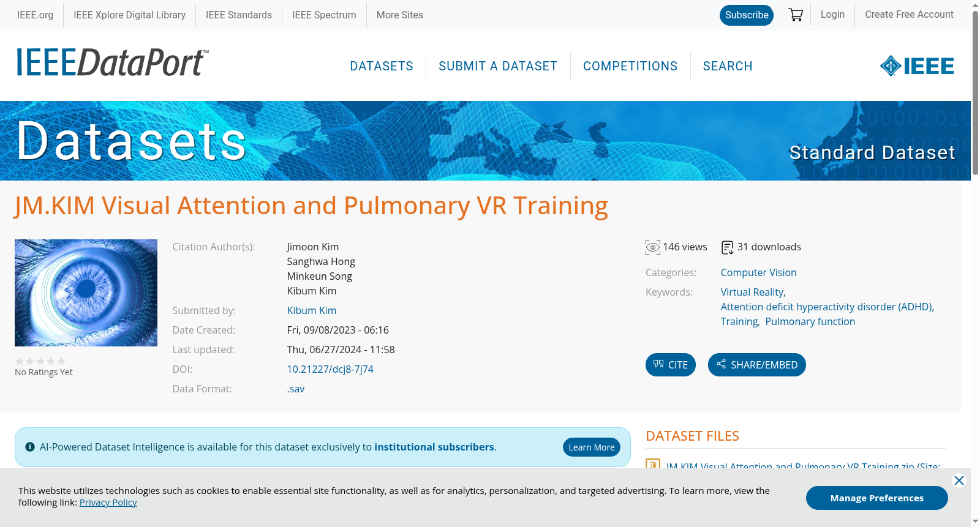This screenshot has width=980, height=527.
Task: Click the SHARE/EMBED button
Action: click(x=757, y=365)
